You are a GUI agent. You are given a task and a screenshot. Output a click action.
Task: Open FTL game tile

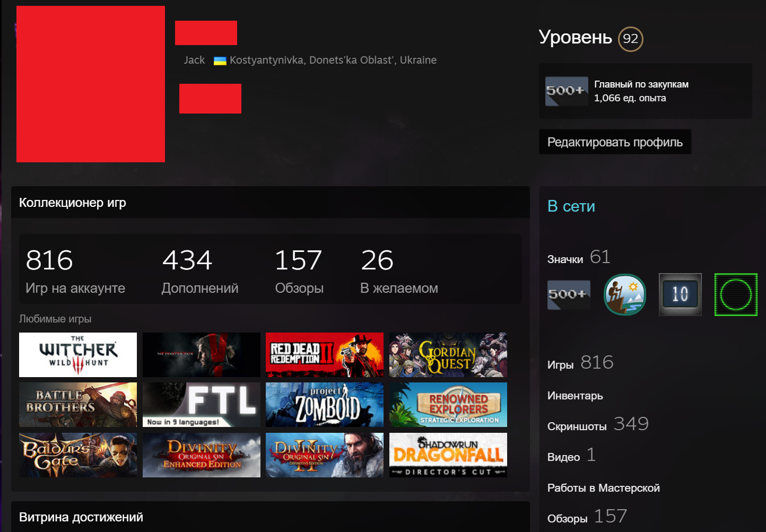(x=202, y=405)
